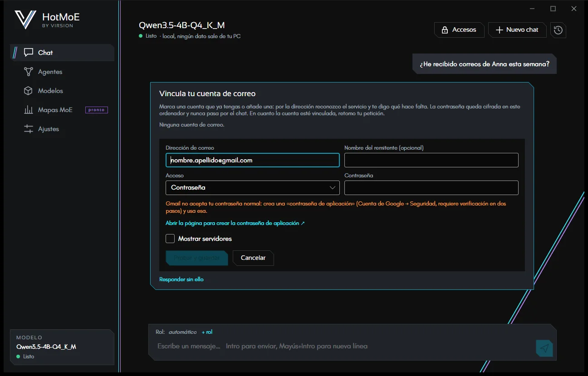
Task: Open Ajustes in the sidebar
Action: click(x=62, y=129)
